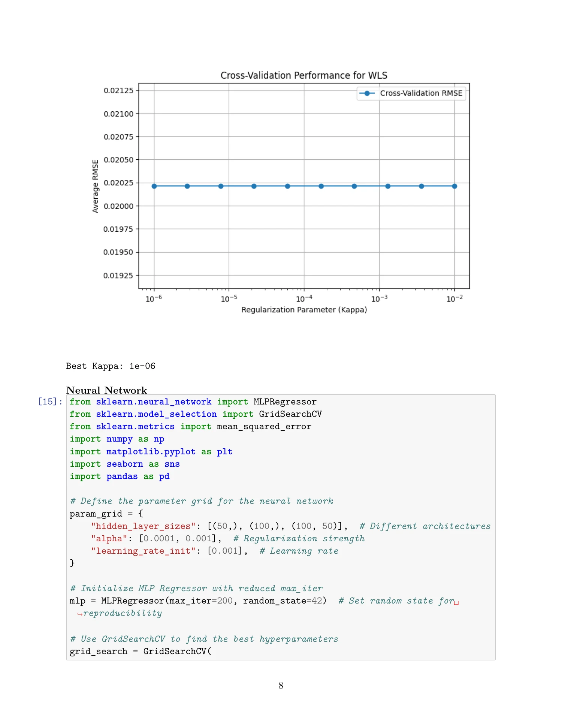Click the 10⁻⁵ x-axis tick label
Screen dimensions: 562x728
coord(229,298)
